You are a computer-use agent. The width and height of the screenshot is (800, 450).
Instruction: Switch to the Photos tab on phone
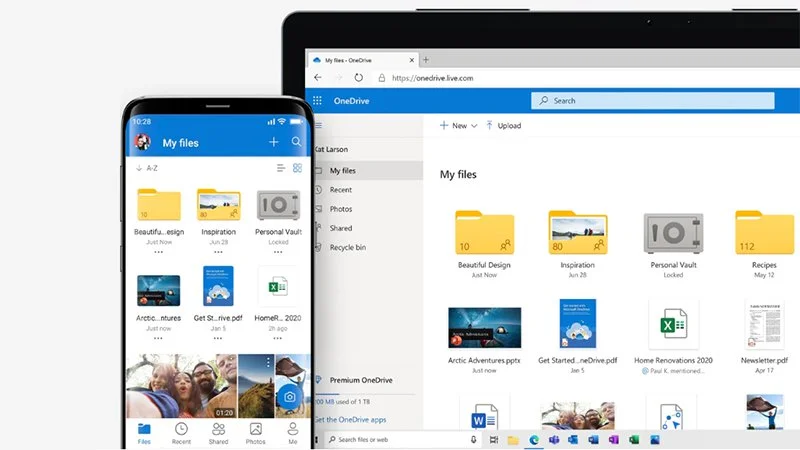tap(256, 434)
